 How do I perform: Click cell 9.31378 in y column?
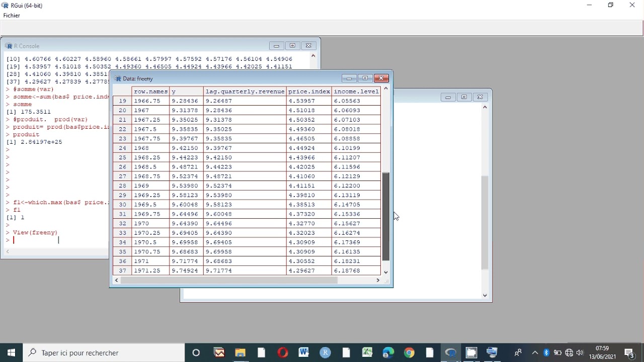186,110
